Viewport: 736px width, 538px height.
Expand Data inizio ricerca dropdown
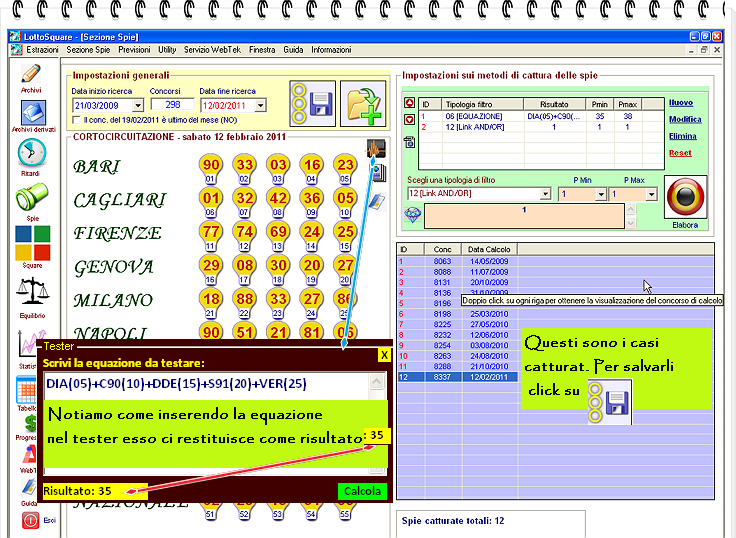click(138, 106)
